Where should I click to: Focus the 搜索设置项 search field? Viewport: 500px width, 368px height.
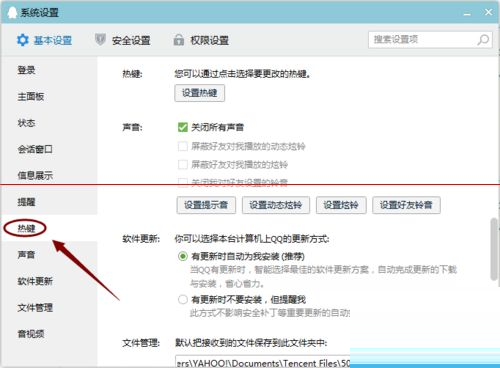[x=430, y=40]
